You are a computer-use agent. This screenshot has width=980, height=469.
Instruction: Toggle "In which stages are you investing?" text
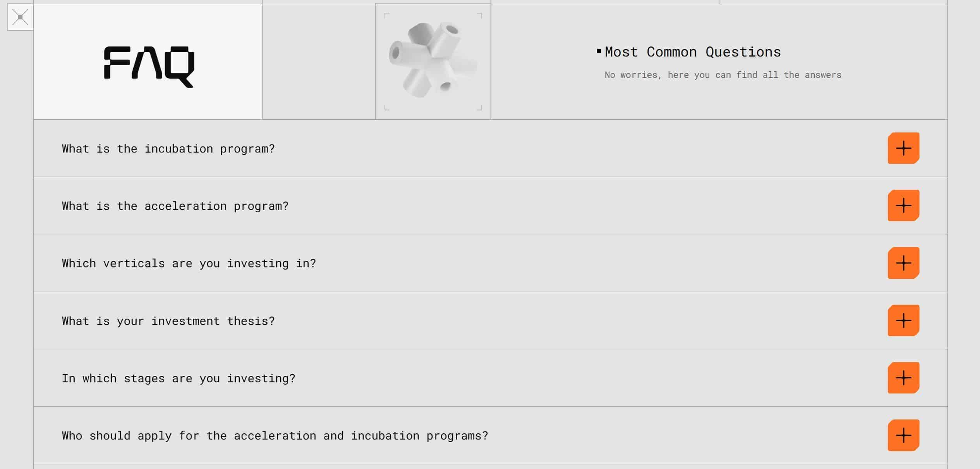178,378
